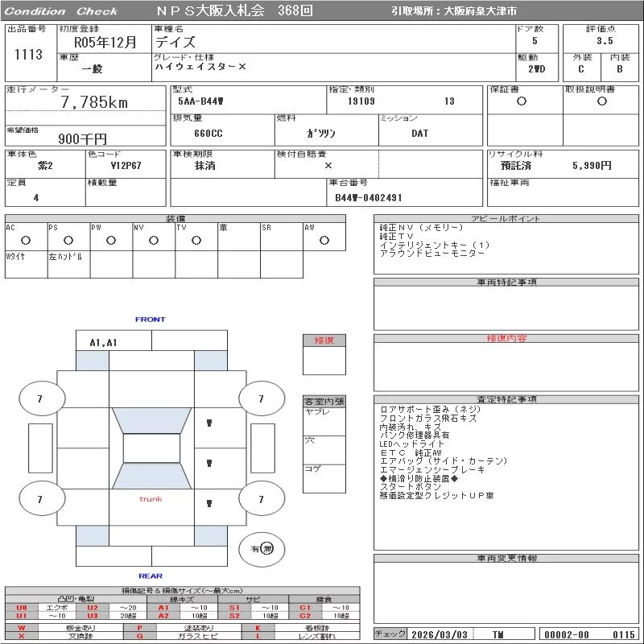Viewport: 644px width, 644px height.
Task: Click the windshield panel above the roof in diagram
Action: 151,421
